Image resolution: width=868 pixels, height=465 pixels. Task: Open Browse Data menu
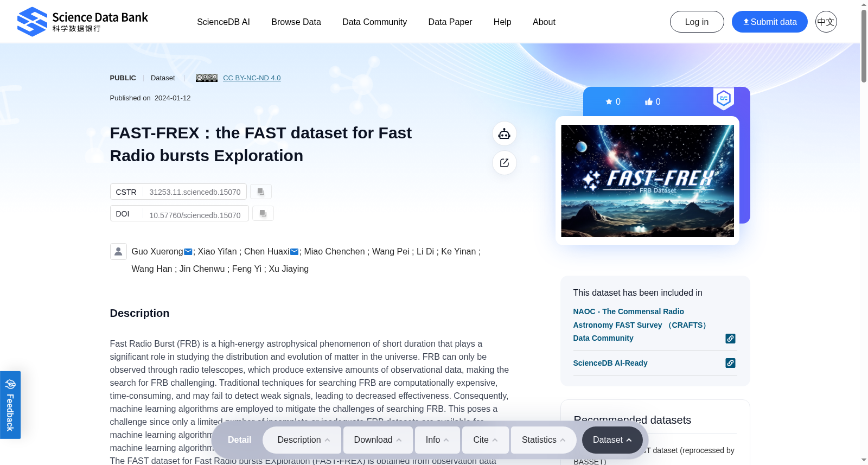pos(296,22)
